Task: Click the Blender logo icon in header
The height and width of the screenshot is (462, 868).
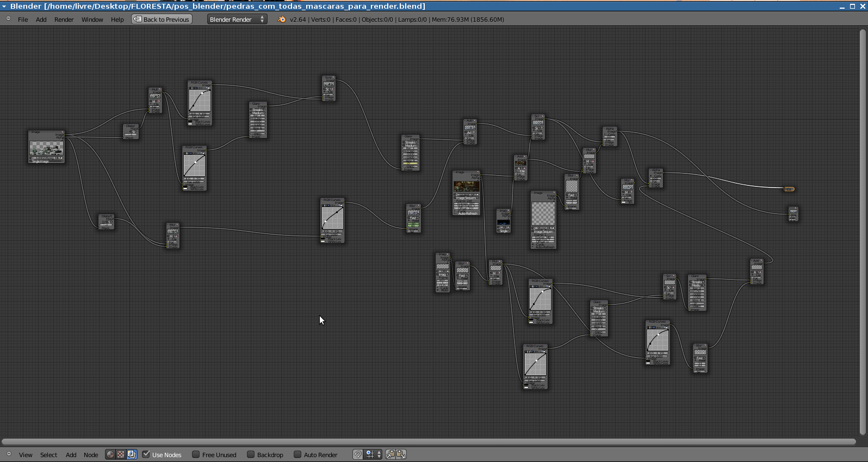Action: tap(281, 19)
